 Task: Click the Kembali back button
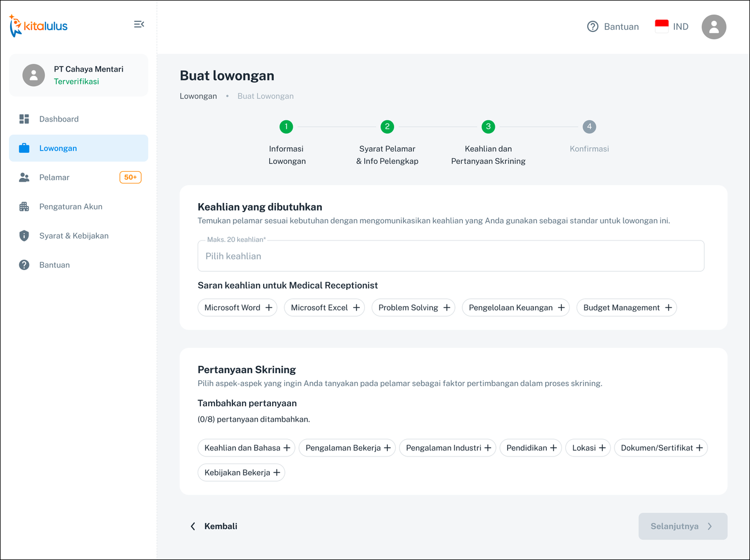pyautogui.click(x=214, y=526)
